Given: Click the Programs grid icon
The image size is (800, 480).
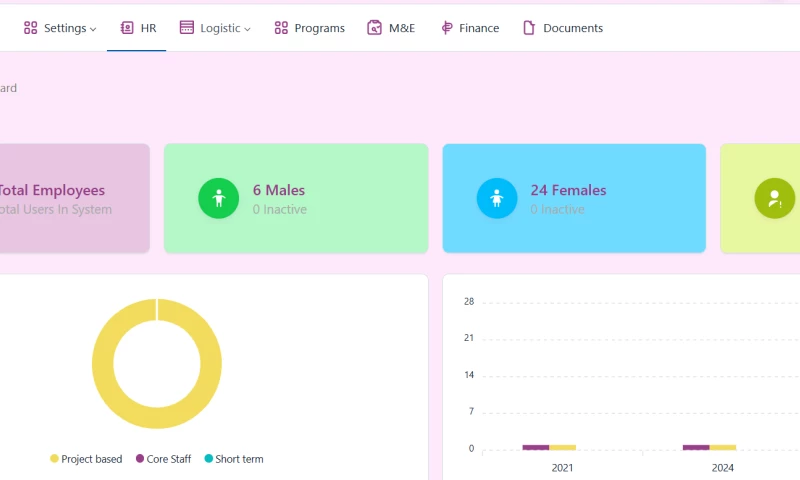Looking at the screenshot, I should coord(281,28).
